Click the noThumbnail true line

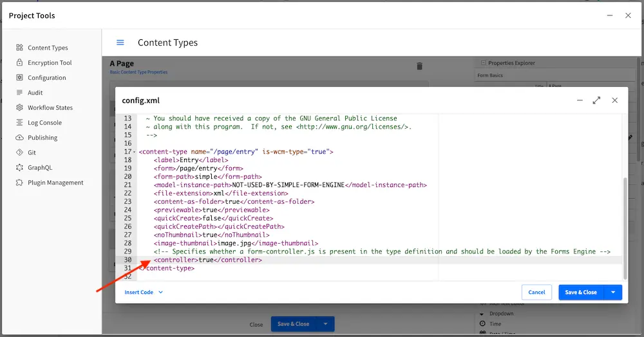click(x=211, y=235)
